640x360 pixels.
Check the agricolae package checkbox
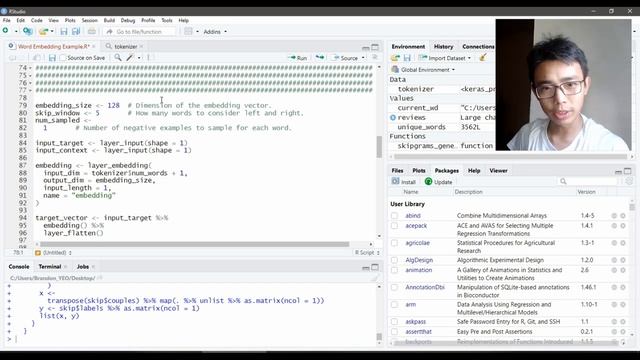[394, 243]
